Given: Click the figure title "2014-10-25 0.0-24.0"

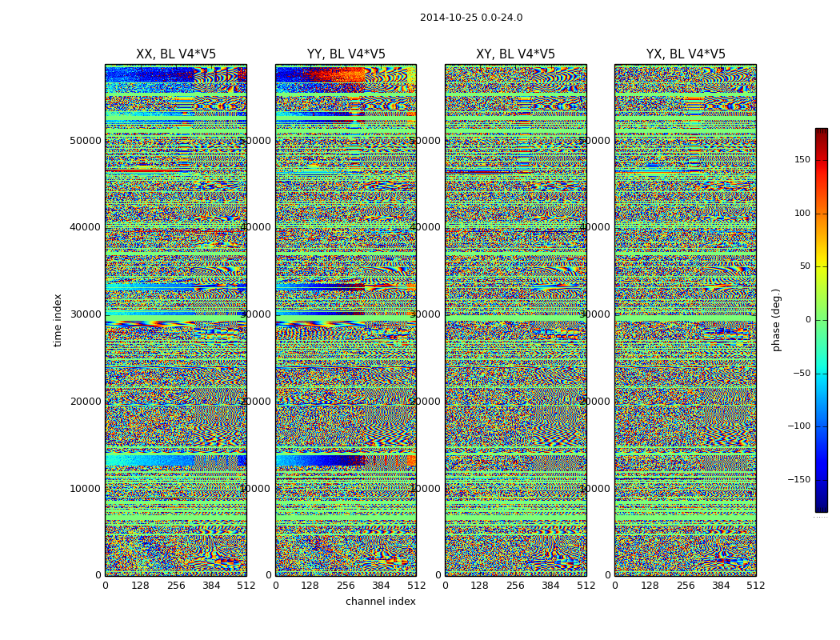Looking at the screenshot, I should pos(471,18).
